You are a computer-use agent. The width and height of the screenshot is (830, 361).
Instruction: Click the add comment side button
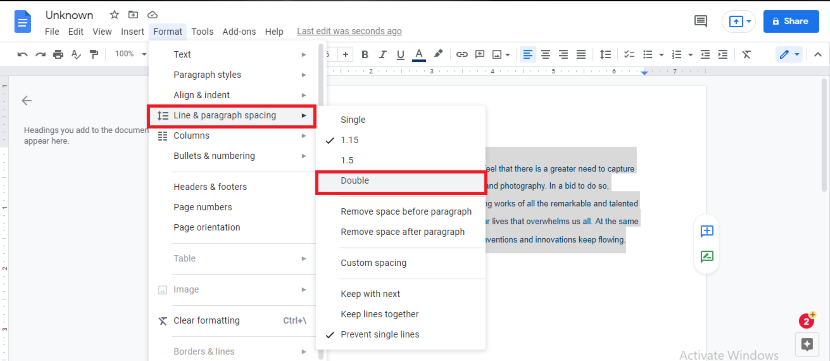(x=707, y=231)
